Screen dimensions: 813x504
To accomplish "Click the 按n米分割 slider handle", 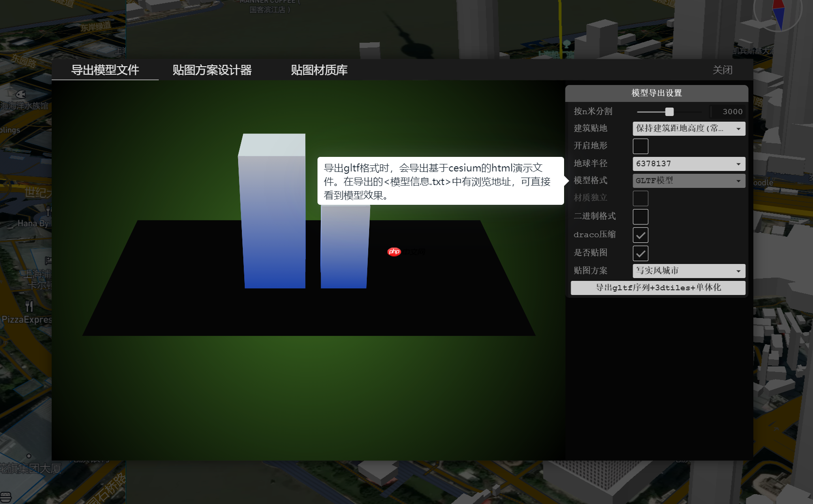I will coord(669,112).
